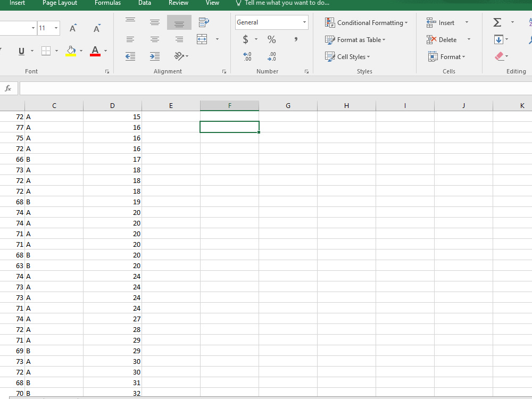Screen dimensions: 532x399
Task: Click the Clear eraser icon
Action: (x=499, y=56)
